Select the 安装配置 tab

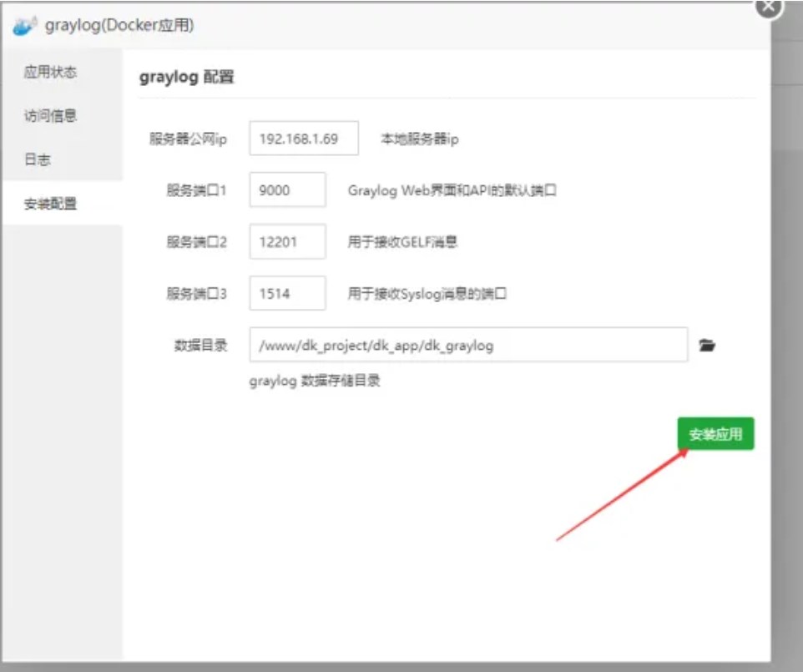pyautogui.click(x=50, y=204)
